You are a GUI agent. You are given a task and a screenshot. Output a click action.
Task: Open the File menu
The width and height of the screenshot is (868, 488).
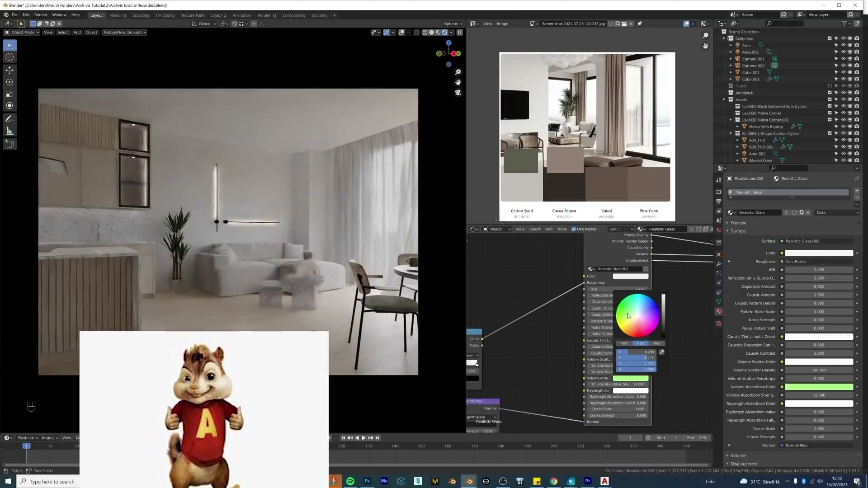pyautogui.click(x=14, y=15)
